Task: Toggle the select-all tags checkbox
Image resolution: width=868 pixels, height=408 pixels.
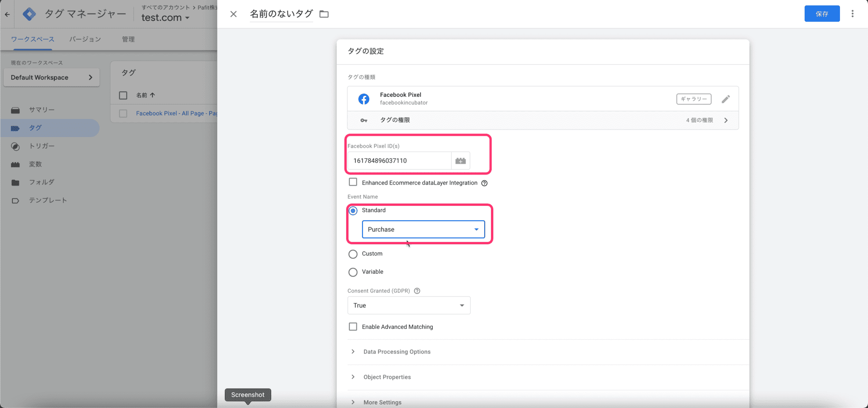Action: [x=123, y=95]
